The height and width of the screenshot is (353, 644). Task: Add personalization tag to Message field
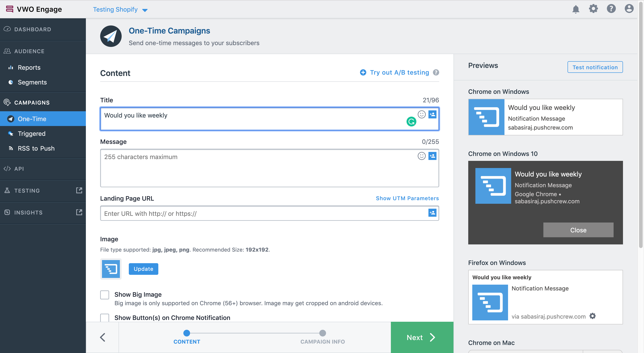pos(432,156)
